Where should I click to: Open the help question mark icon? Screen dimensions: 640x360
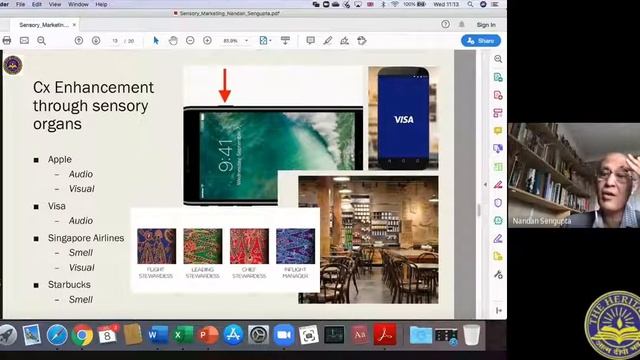[x=445, y=24]
